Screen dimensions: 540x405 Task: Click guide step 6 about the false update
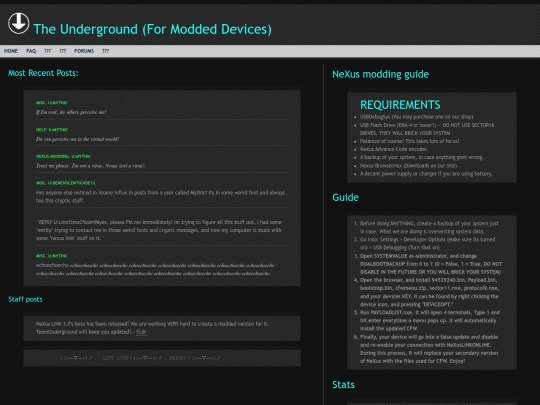429,349
